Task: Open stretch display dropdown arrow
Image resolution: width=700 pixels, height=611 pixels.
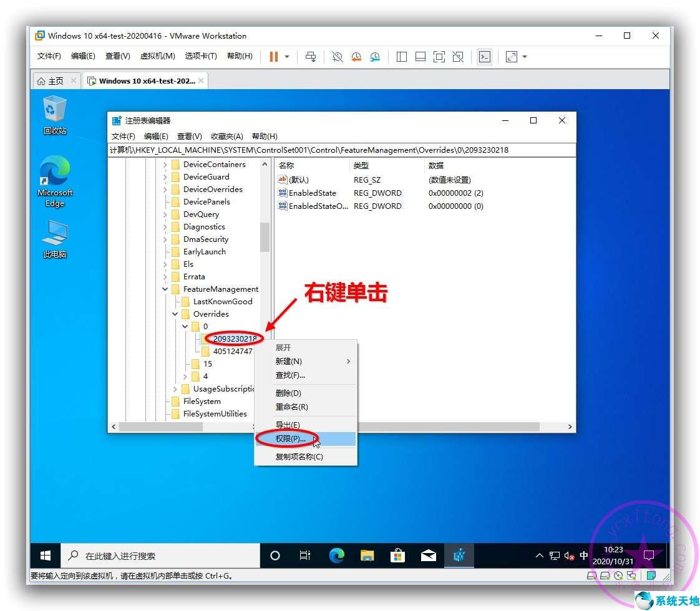Action: coord(525,57)
